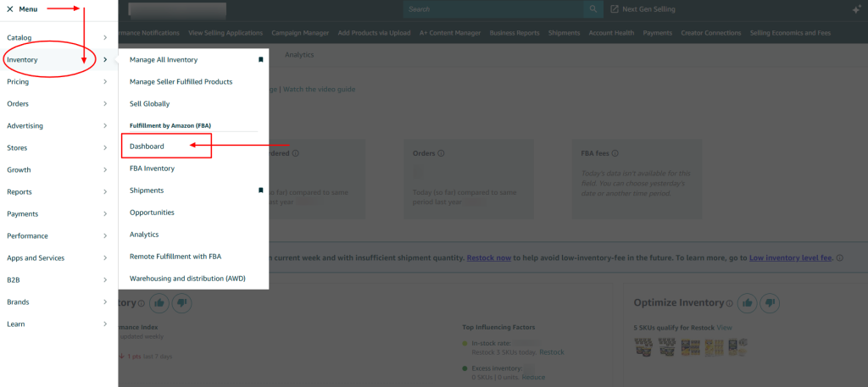This screenshot has width=868, height=387.
Task: Open Warehousing and distribution (AWD)
Action: [x=187, y=279]
